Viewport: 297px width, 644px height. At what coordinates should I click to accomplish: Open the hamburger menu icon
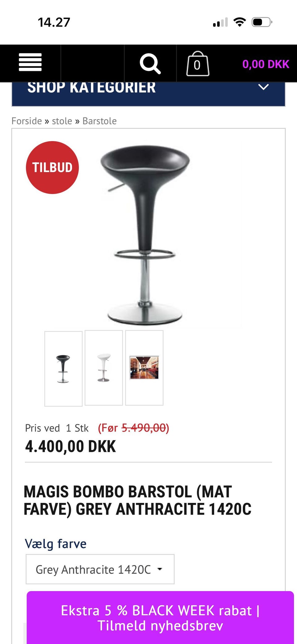tap(30, 62)
